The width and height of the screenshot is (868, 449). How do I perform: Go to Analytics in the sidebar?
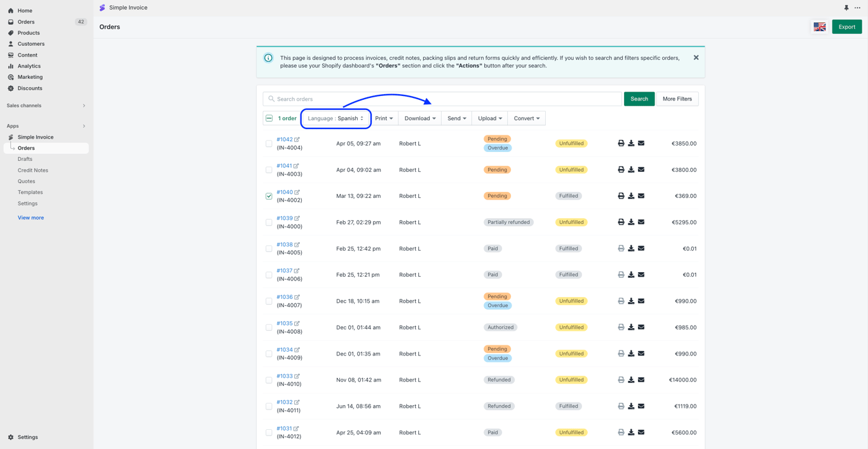[x=29, y=66]
